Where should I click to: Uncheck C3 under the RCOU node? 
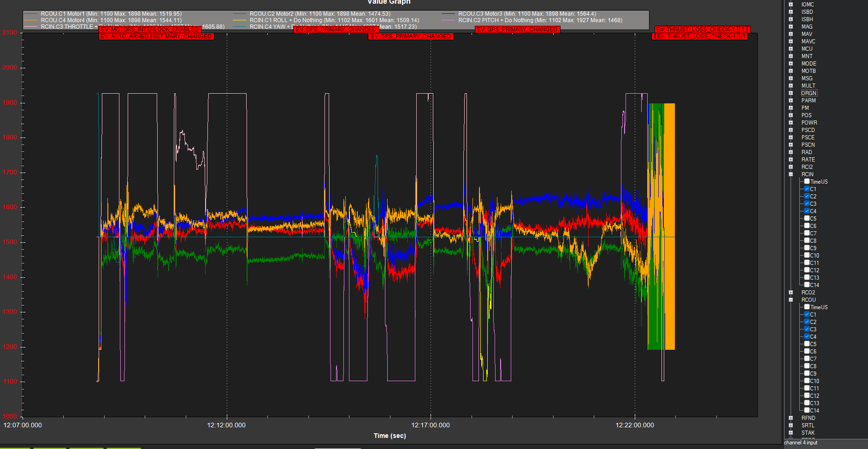[x=807, y=329]
